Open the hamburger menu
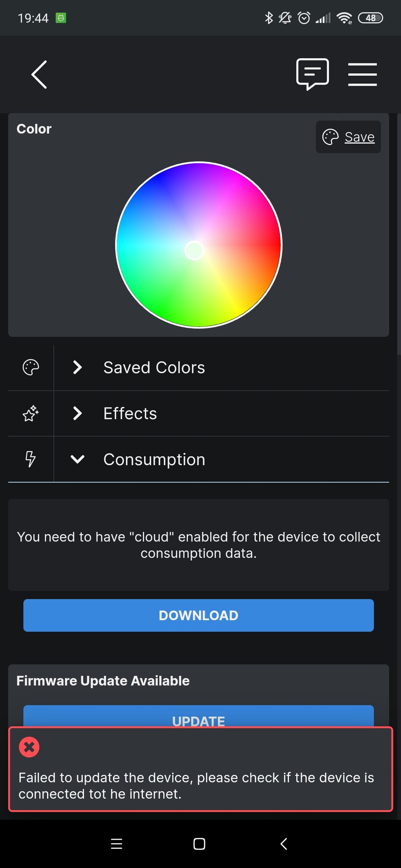Image resolution: width=401 pixels, height=868 pixels. (362, 74)
